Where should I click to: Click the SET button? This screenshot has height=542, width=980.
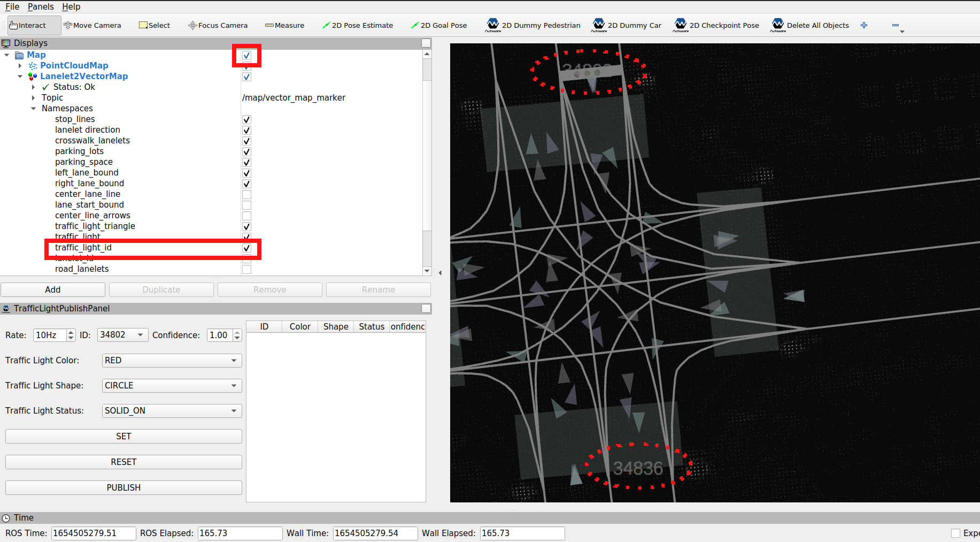click(124, 437)
